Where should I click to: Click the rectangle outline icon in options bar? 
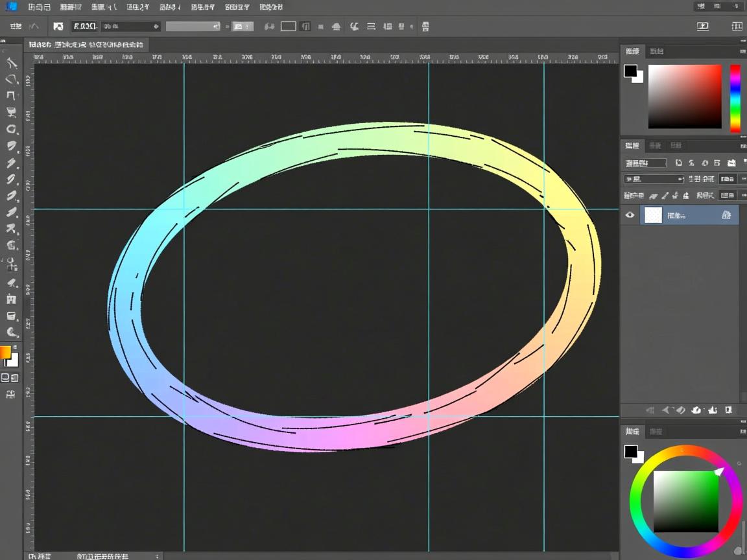coord(288,27)
